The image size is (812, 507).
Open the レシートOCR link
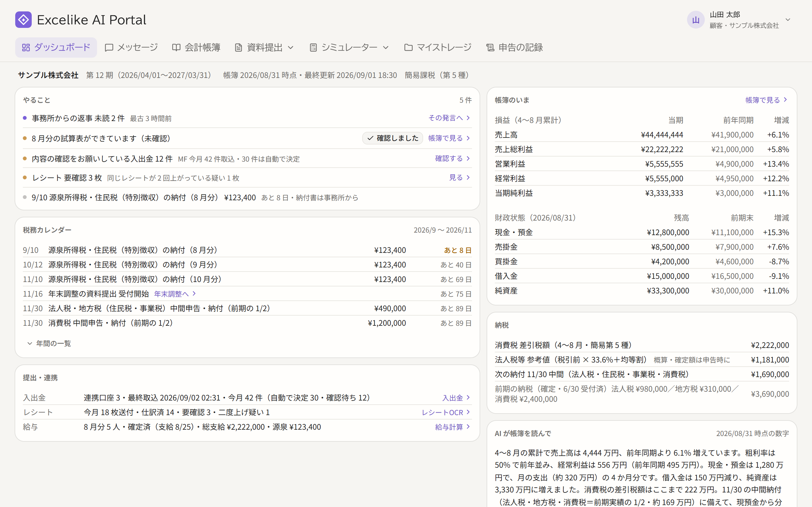click(446, 413)
